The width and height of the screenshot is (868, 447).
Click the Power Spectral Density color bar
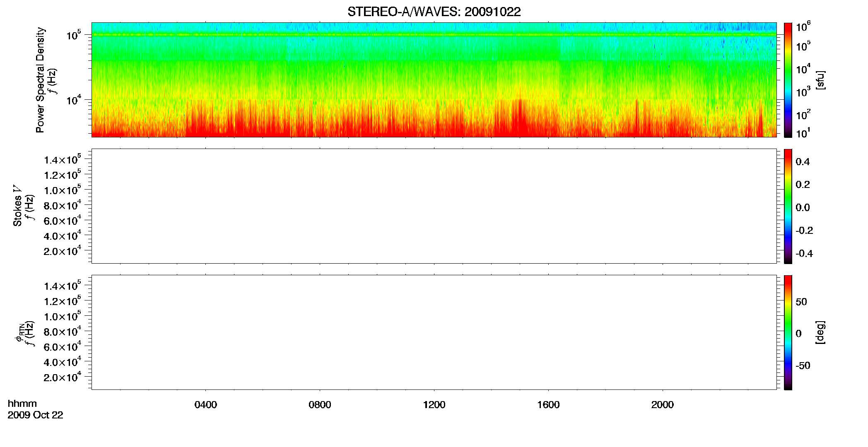[x=788, y=80]
